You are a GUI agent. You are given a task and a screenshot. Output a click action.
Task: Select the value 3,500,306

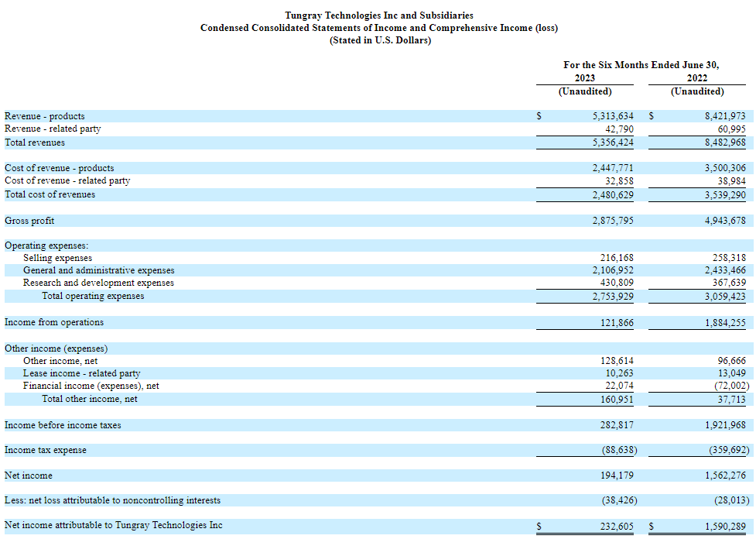pyautogui.click(x=724, y=168)
